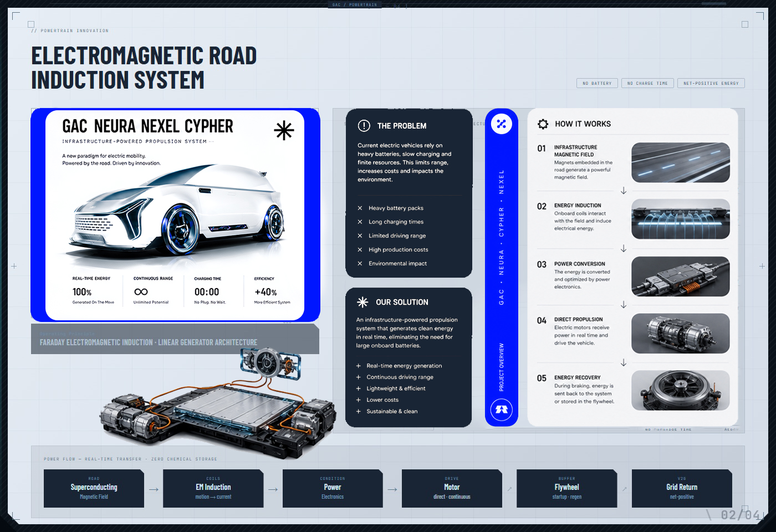
Task: Click the Faraday Electromagnetic Induction banner
Action: 175,339
